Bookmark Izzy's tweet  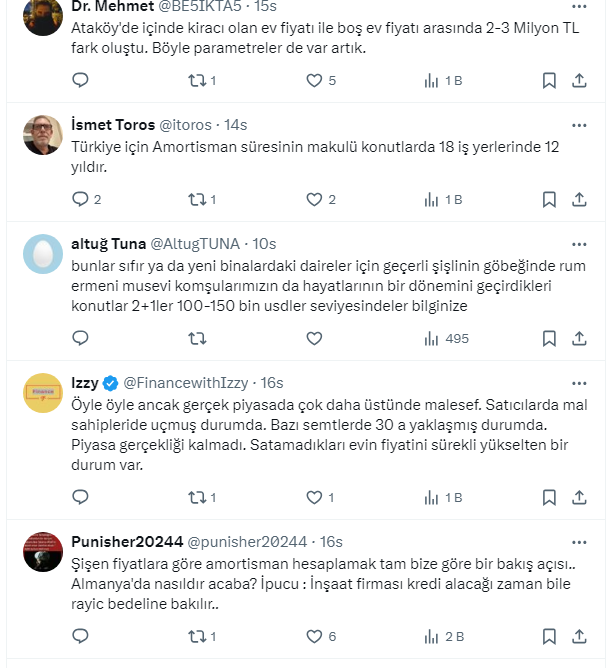click(549, 496)
